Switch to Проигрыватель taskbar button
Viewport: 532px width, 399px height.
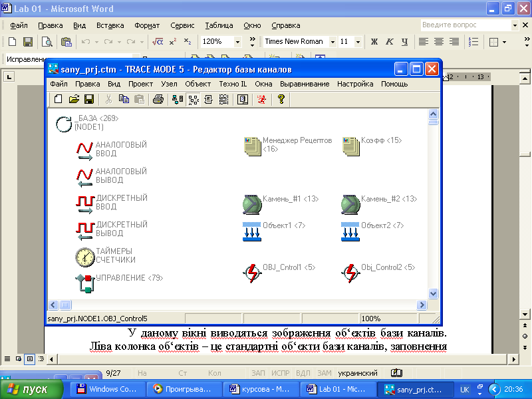[184, 389]
